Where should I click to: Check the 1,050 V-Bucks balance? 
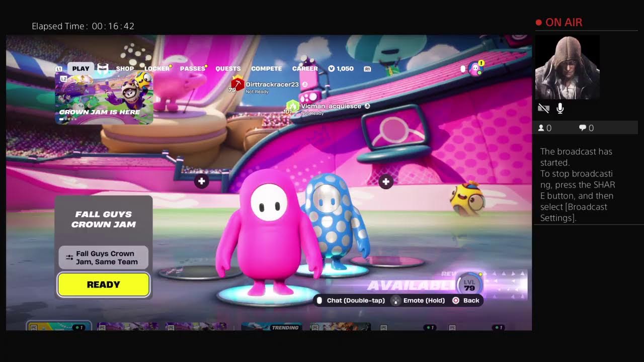(341, 68)
